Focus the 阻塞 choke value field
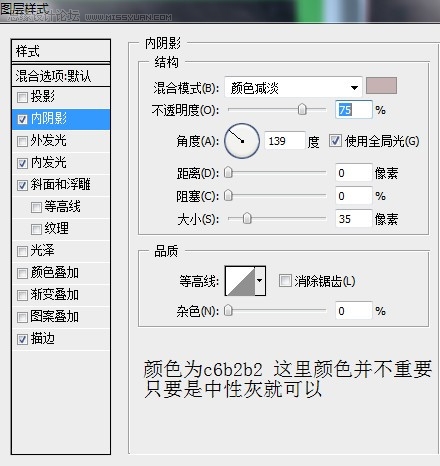The image size is (440, 466). (x=354, y=196)
